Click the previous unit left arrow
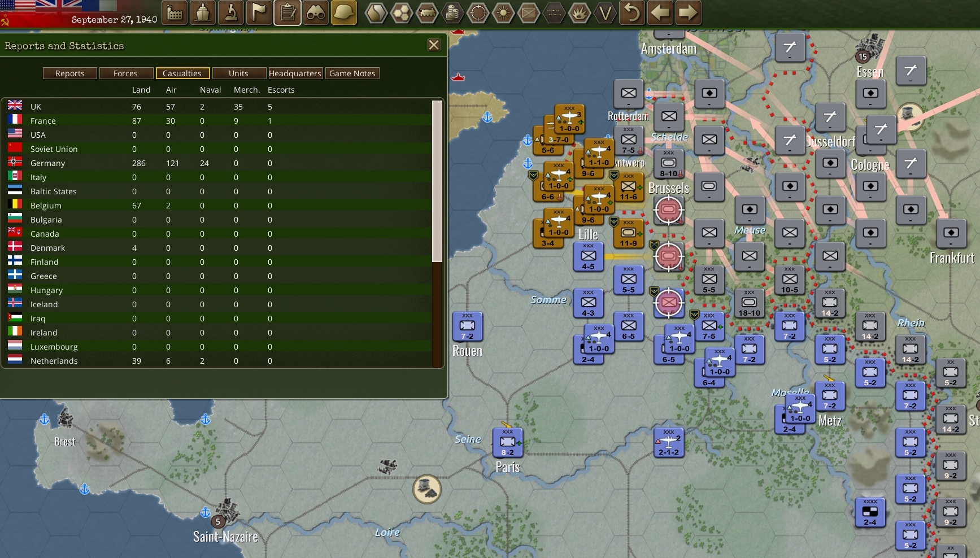Screen dimensions: 980x558 tap(660, 12)
